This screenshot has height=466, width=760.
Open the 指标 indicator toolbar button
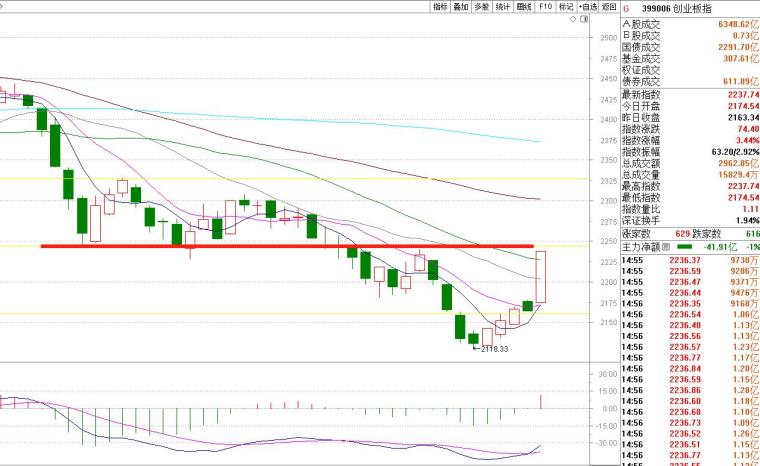pyautogui.click(x=440, y=6)
